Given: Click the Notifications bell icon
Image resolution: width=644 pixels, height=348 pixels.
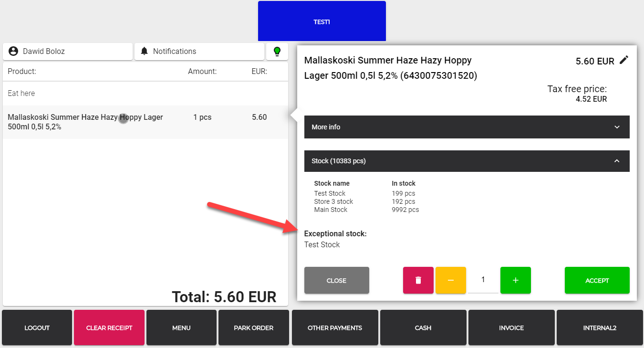Looking at the screenshot, I should (x=145, y=52).
